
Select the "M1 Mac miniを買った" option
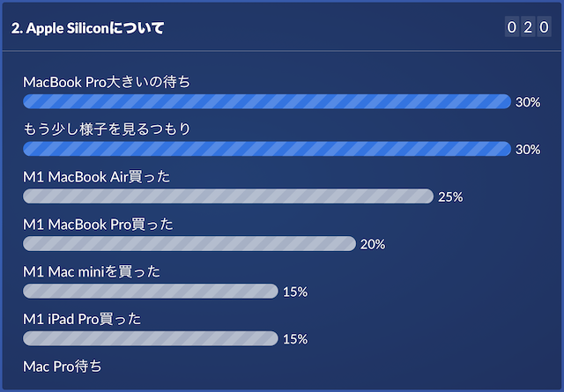point(92,271)
